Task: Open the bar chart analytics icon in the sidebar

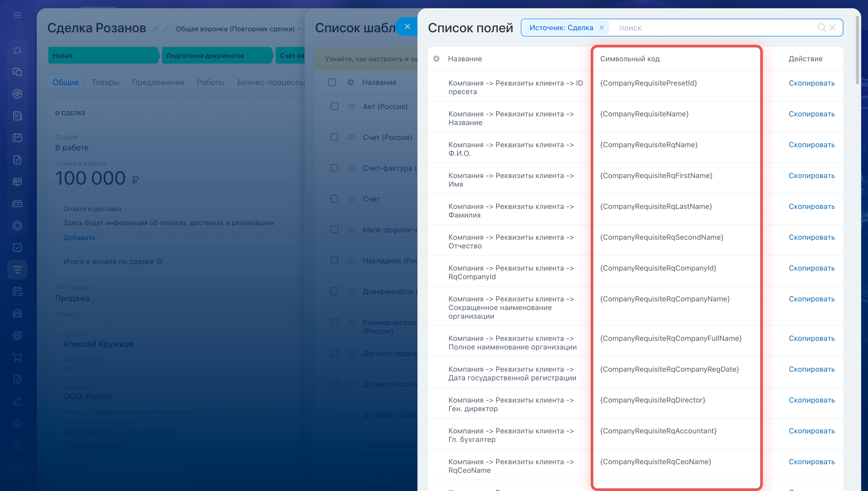Action: coord(17,423)
